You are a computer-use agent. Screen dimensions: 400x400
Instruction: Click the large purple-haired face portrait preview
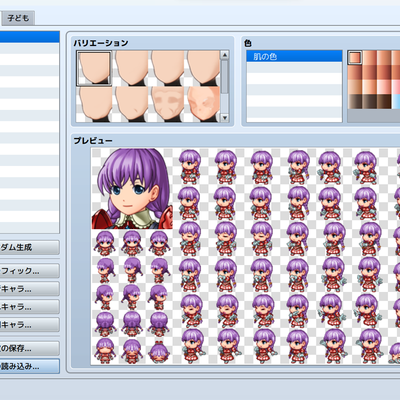click(x=132, y=189)
